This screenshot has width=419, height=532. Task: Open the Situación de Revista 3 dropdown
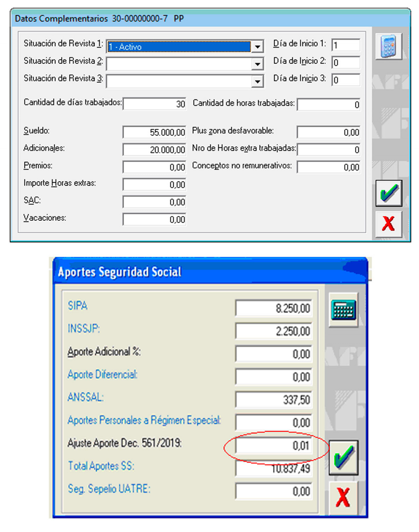(257, 81)
